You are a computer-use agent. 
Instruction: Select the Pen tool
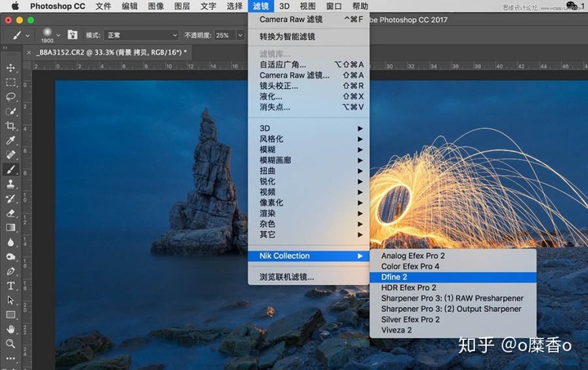(x=11, y=271)
